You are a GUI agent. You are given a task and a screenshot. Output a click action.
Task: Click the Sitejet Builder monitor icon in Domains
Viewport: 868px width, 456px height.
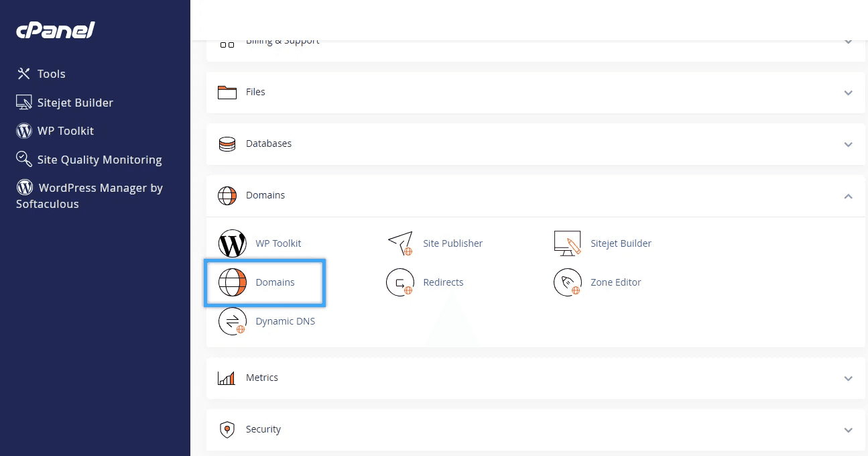point(568,243)
